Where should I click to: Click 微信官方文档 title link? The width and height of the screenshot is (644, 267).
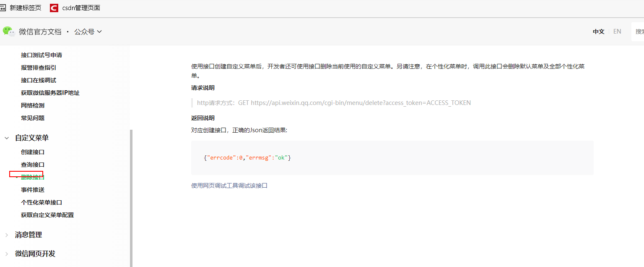[40, 31]
